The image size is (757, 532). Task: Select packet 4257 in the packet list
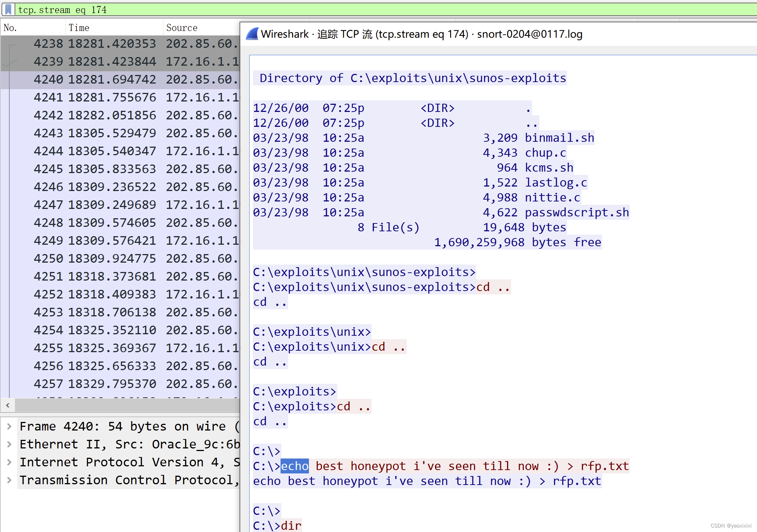(x=120, y=384)
